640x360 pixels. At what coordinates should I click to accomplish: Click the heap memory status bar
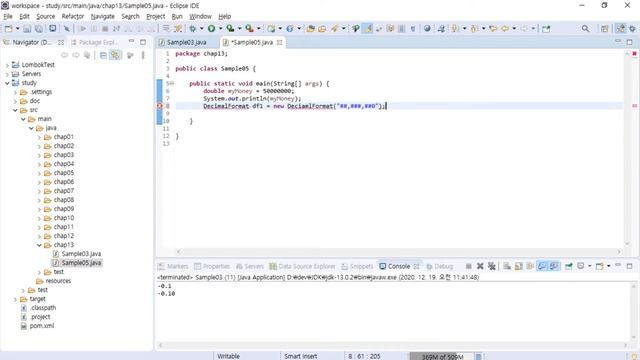pos(442,356)
